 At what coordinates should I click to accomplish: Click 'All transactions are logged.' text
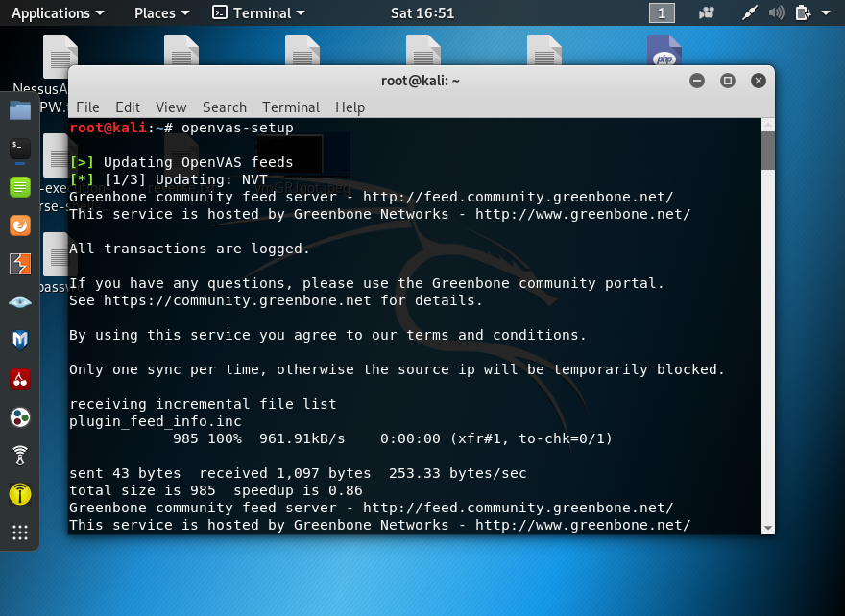pyautogui.click(x=190, y=249)
